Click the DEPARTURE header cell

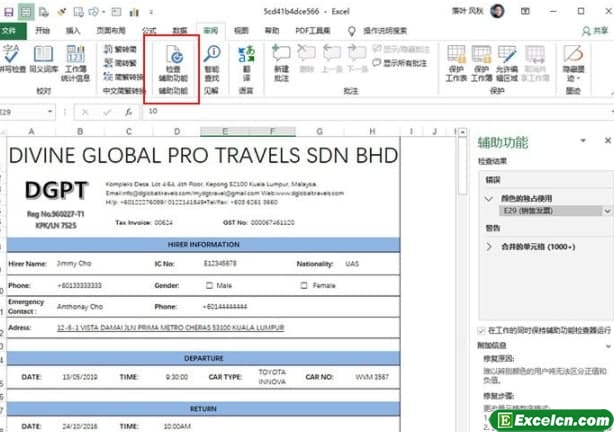pyautogui.click(x=203, y=358)
